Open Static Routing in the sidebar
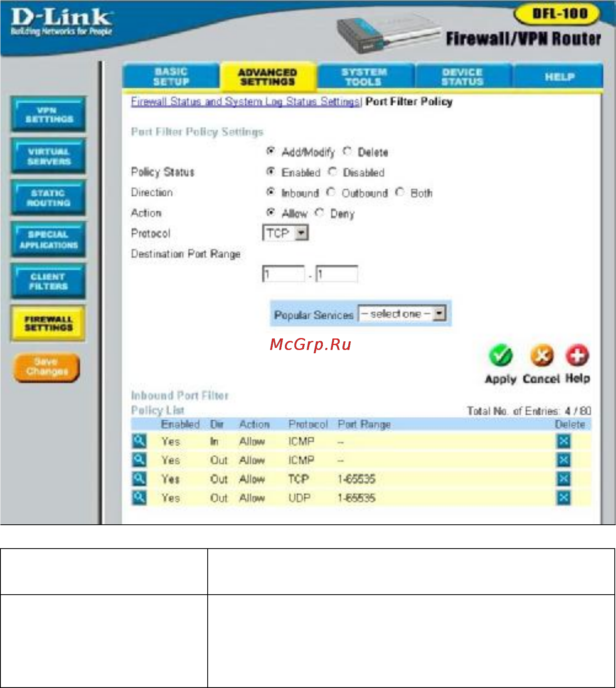Viewport: 616px width, 688px height. pos(49,198)
